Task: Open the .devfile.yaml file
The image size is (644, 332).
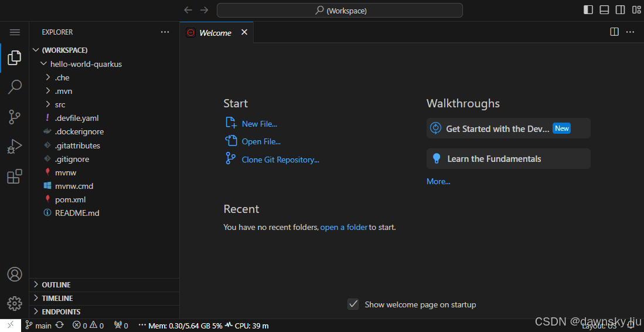Action: click(x=105, y=118)
